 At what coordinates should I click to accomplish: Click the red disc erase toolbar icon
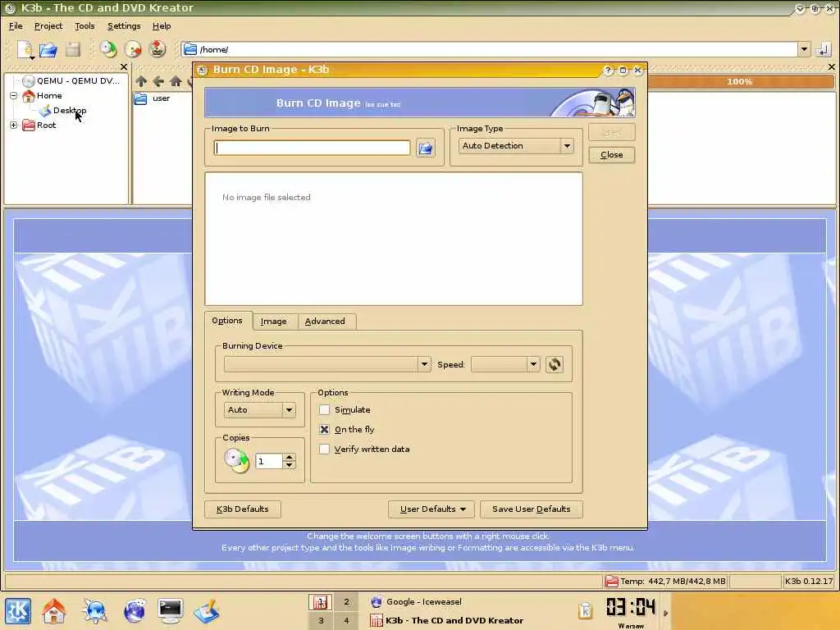click(x=133, y=49)
